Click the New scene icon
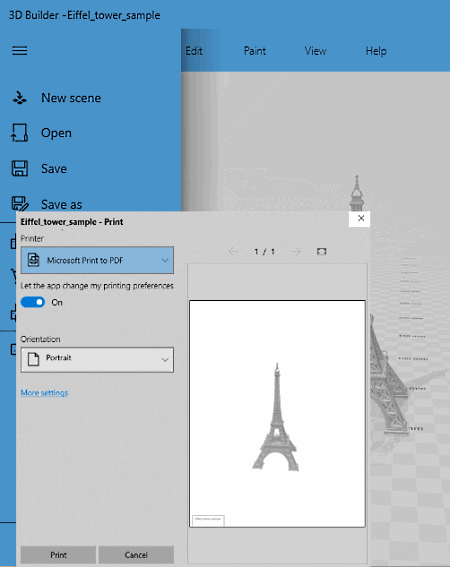 [x=20, y=98]
